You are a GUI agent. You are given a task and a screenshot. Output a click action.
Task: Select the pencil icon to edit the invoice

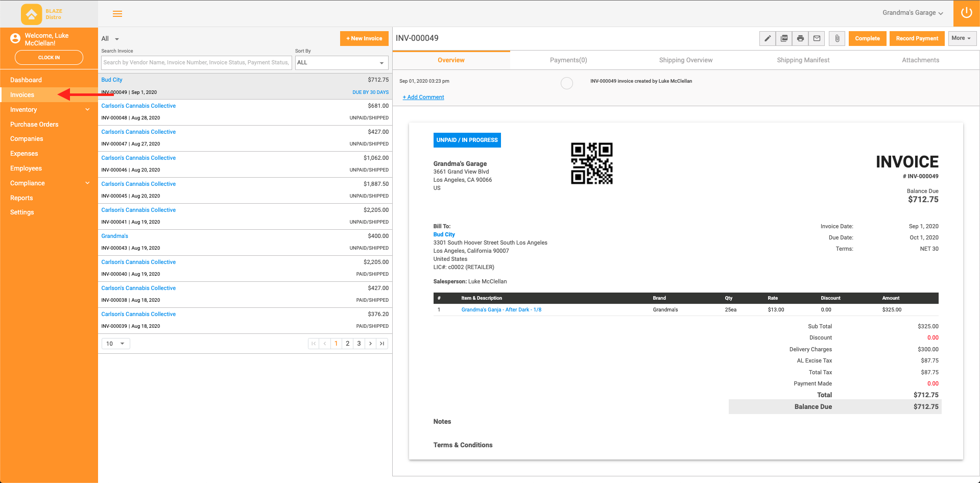(x=767, y=38)
